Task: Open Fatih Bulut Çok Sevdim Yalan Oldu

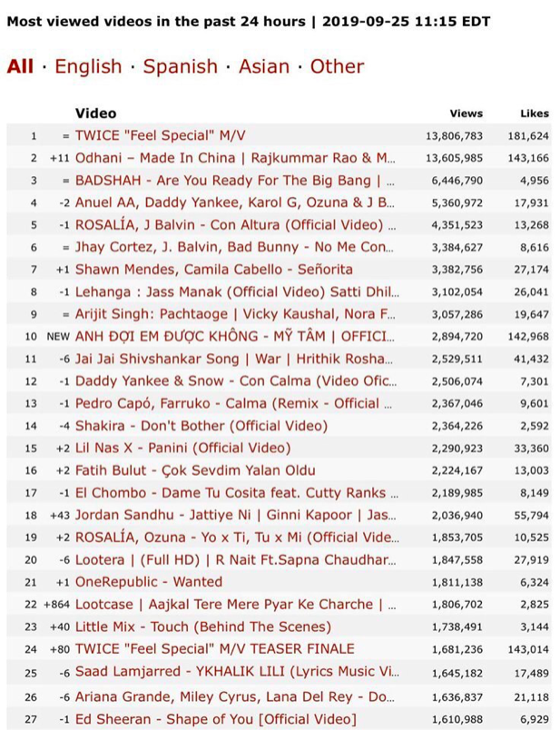Action: [x=195, y=470]
